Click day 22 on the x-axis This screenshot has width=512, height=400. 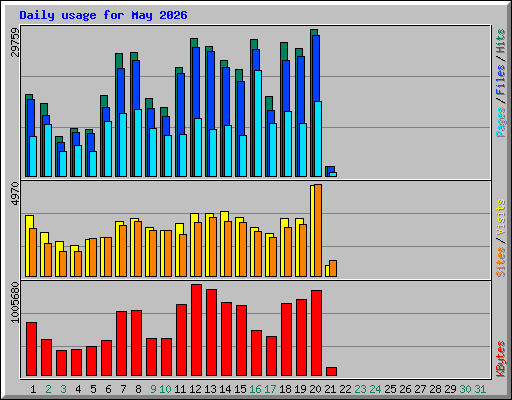pos(345,389)
